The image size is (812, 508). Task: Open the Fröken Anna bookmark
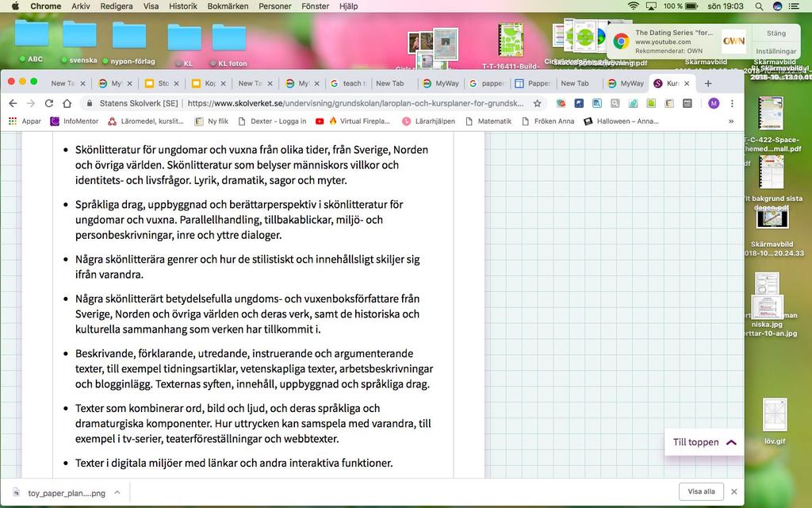[x=548, y=121]
